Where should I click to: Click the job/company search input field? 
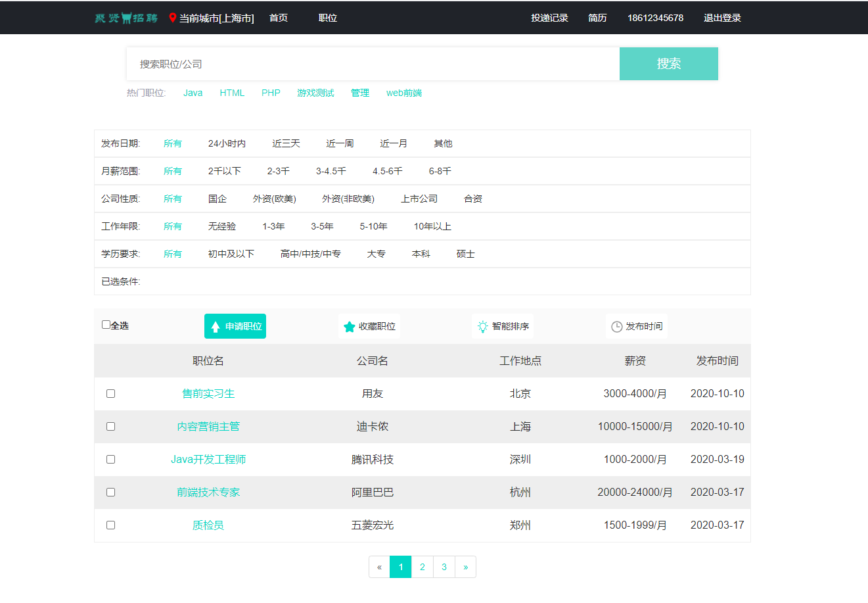(x=373, y=64)
